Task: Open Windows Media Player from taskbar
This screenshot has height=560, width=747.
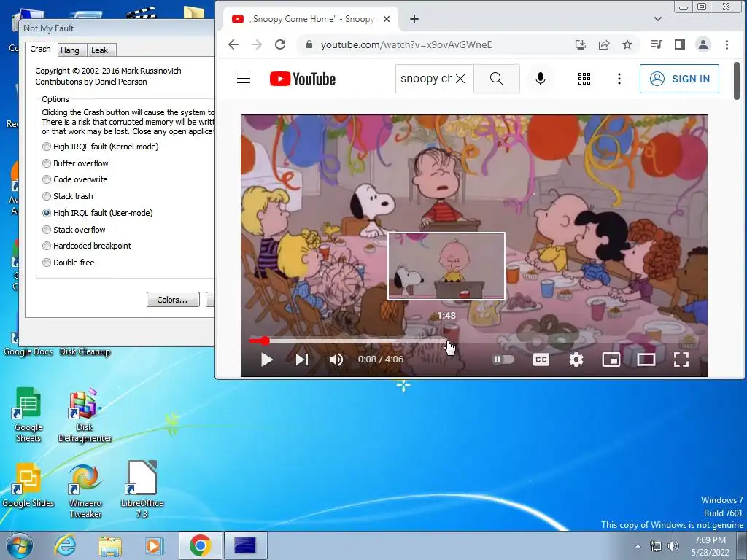Action: (x=154, y=545)
